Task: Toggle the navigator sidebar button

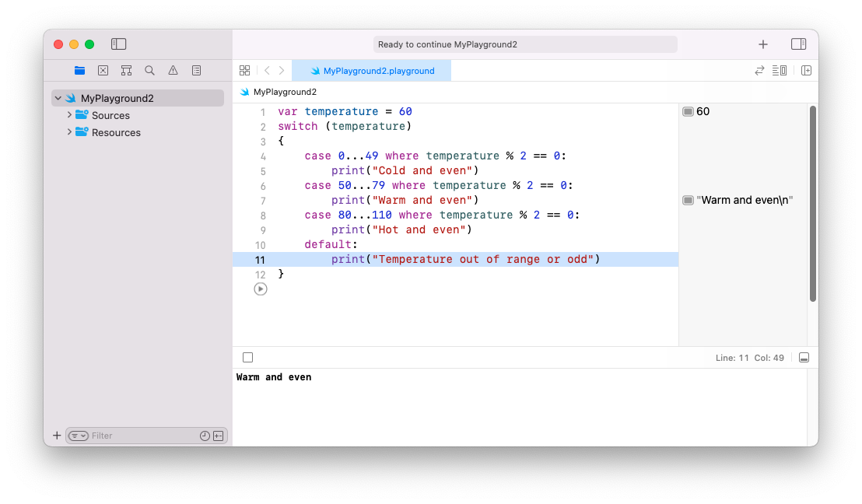Action: (x=119, y=44)
